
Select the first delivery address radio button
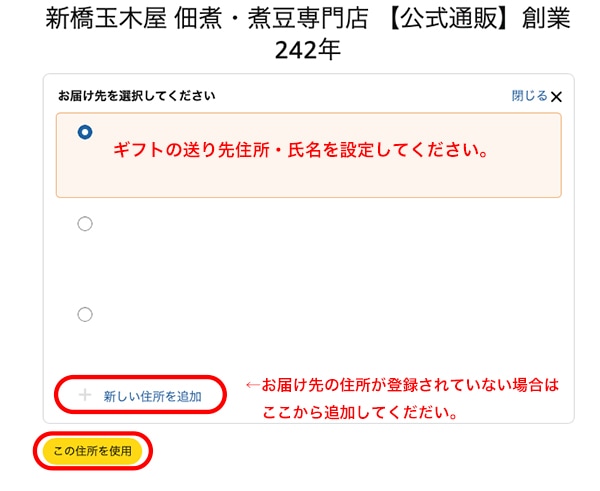click(85, 131)
